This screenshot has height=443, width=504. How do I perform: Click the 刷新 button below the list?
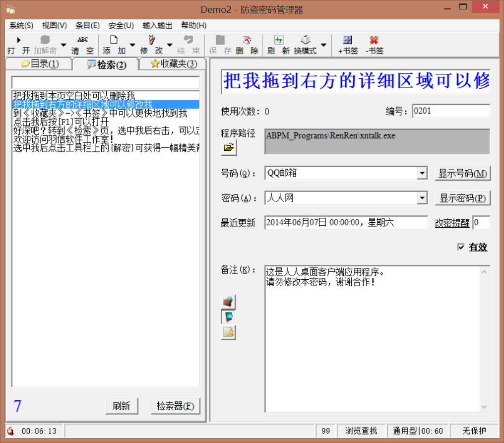(x=122, y=406)
